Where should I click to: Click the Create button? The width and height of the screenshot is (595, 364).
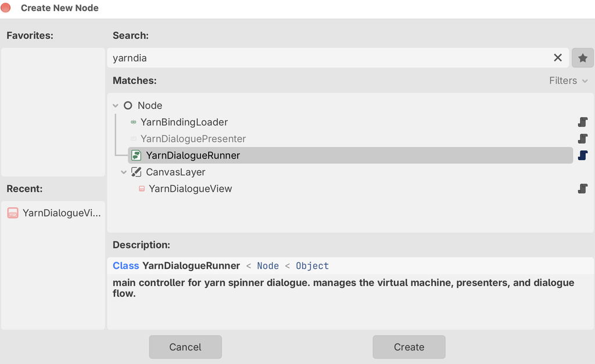coord(409,347)
